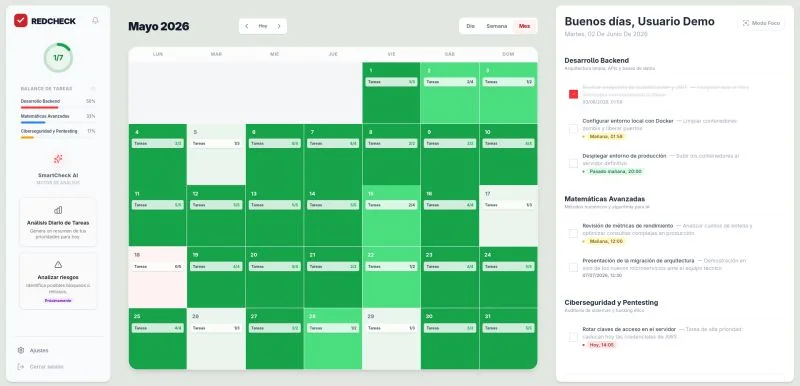Image resolution: width=800 pixels, height=386 pixels.
Task: Go to next month with right chevron
Action: (279, 26)
